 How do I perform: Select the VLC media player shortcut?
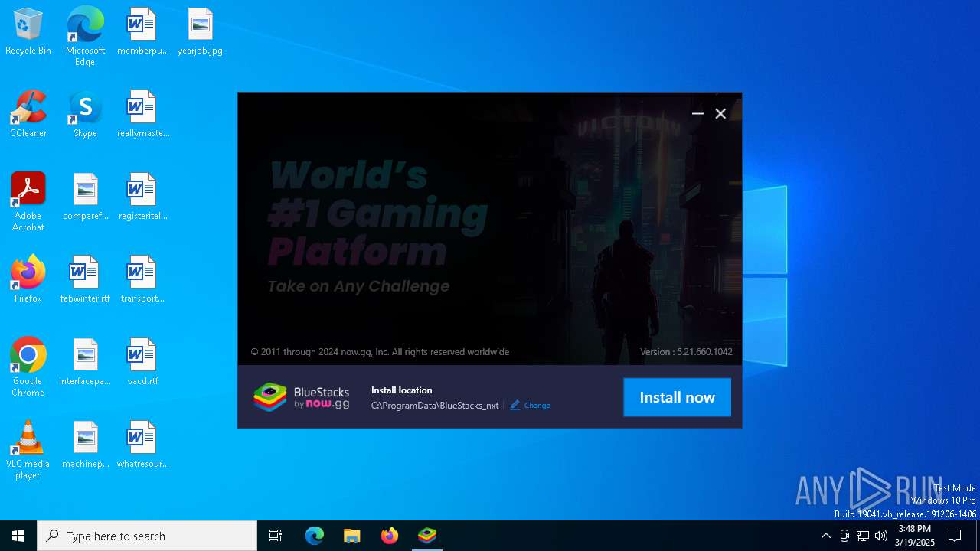coord(28,450)
